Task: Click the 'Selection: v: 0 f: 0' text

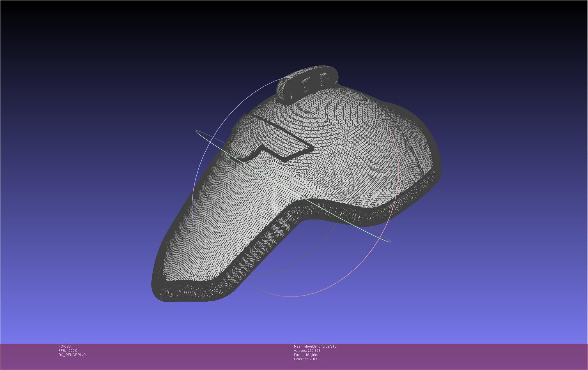Action: [x=307, y=359]
